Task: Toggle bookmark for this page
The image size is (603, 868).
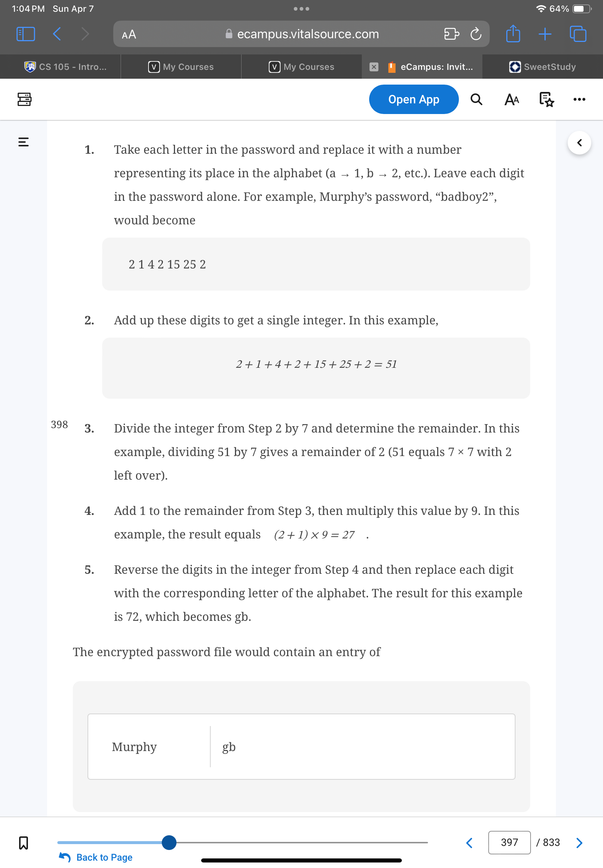Action: point(24,842)
